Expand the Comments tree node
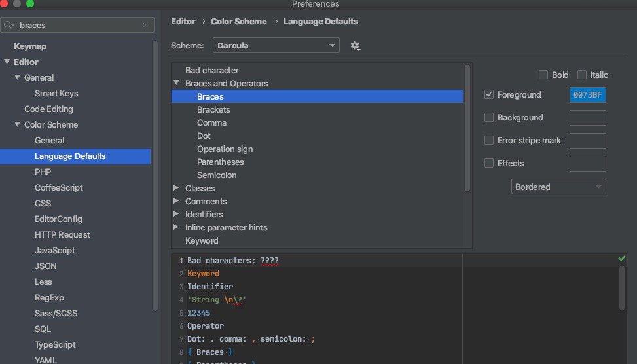Image resolution: width=637 pixels, height=364 pixels. 176,201
